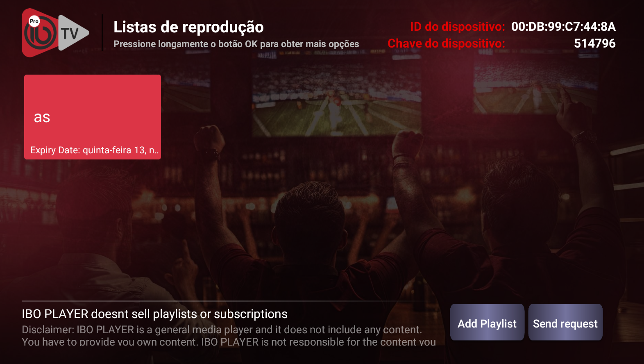The height and width of the screenshot is (364, 644).
Task: Click the IBO Pro TV logo
Action: click(x=56, y=33)
